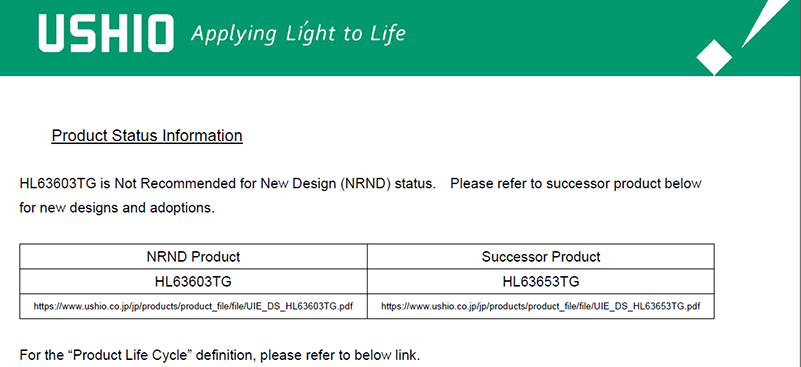The height and width of the screenshot is (367, 801).
Task: Click the 'Applying Light to Life' tagline
Action: coord(298,33)
